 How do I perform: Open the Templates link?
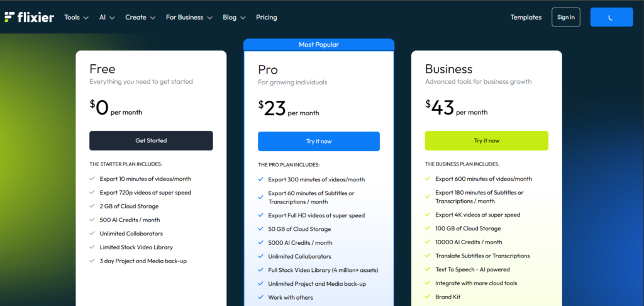pyautogui.click(x=526, y=17)
